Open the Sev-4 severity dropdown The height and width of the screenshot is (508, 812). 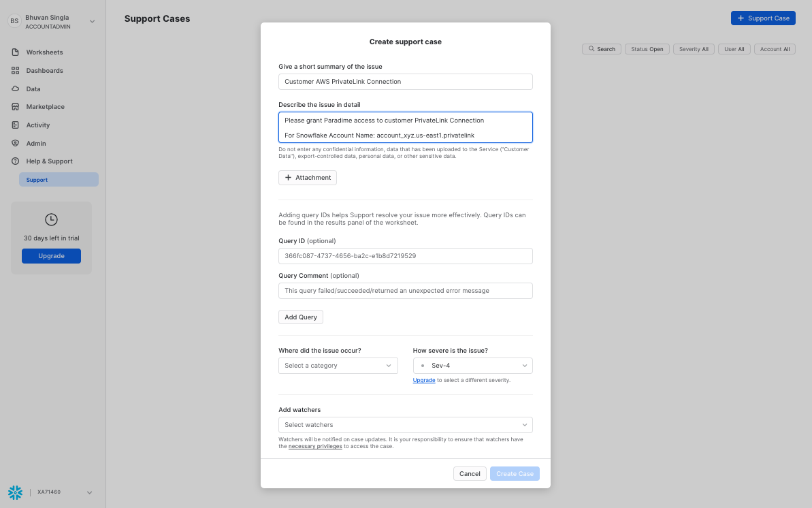pos(472,366)
